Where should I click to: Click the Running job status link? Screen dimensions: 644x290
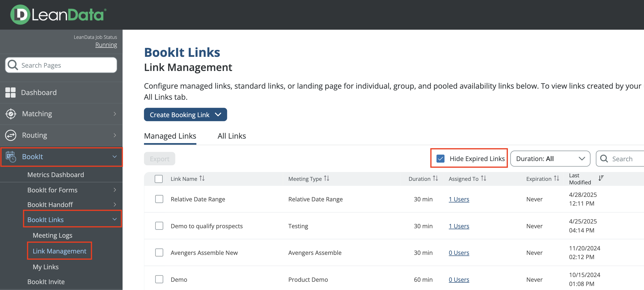106,45
